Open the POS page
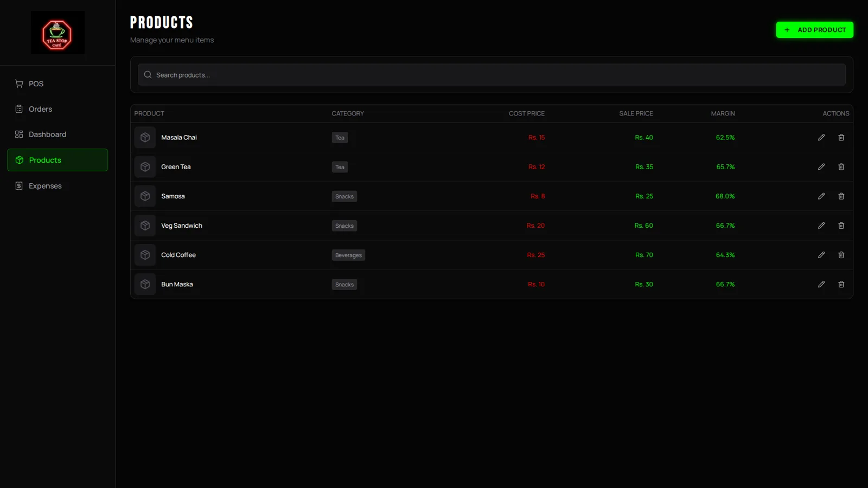 [x=58, y=84]
